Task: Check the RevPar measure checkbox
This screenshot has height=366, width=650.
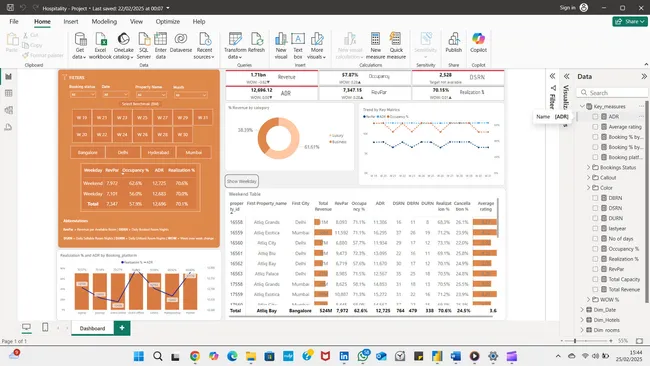Action: tap(595, 269)
